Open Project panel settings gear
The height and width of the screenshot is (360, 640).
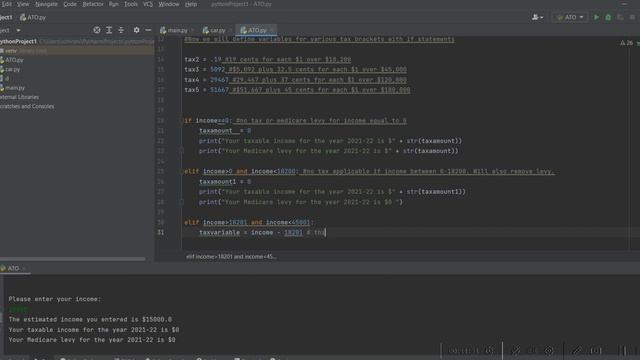[x=136, y=30]
